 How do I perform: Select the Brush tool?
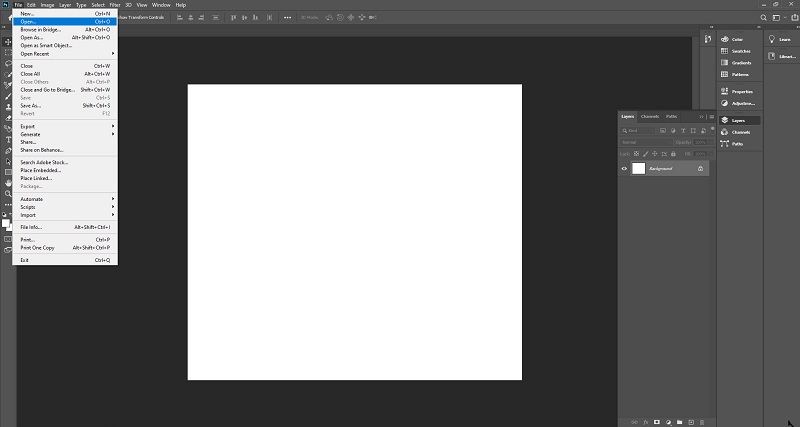[x=8, y=96]
